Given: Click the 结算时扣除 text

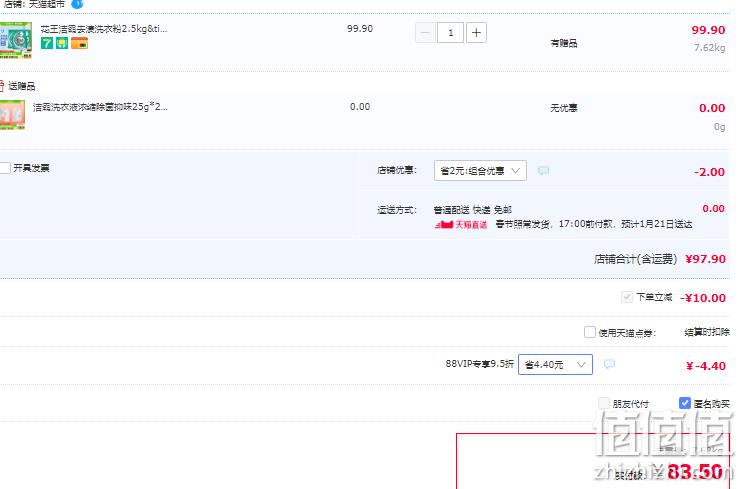Looking at the screenshot, I should tap(707, 332).
